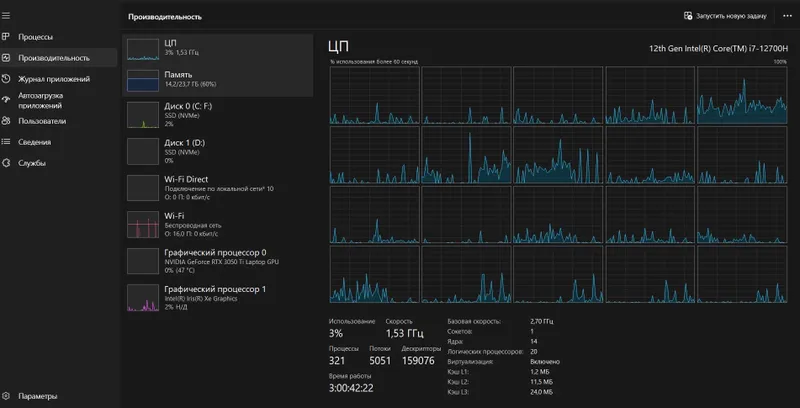Viewport: 800px width, 408px height.
Task: Click the Службы puzzle icon
Action: [6, 163]
